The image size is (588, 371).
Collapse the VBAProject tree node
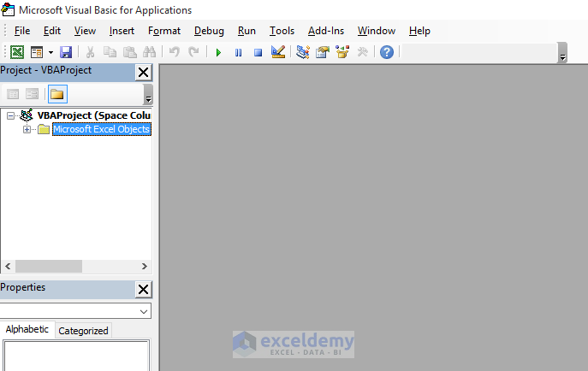coord(11,115)
